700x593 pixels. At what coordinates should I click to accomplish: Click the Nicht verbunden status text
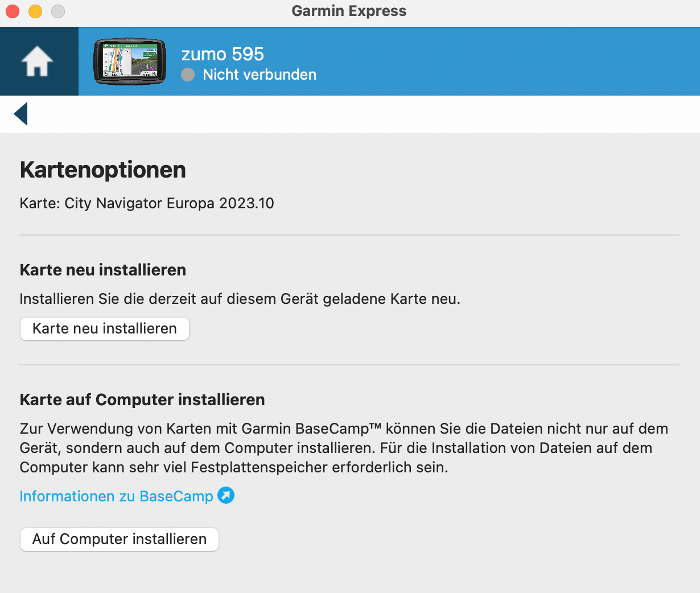pos(260,75)
